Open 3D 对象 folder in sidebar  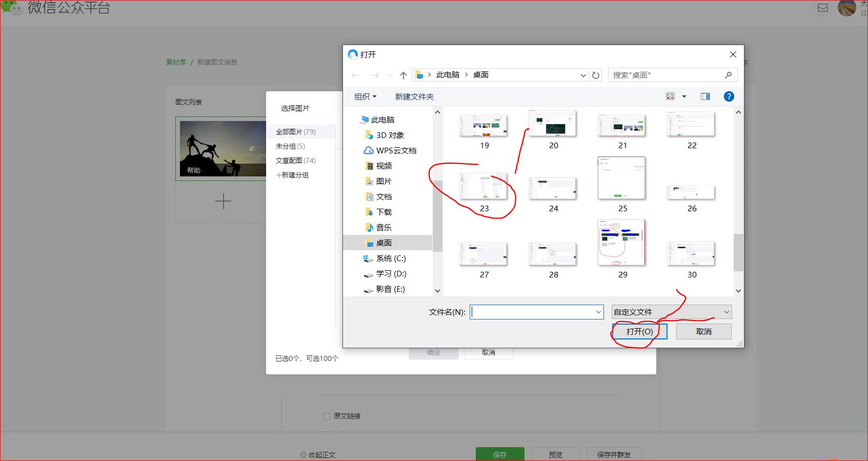click(385, 135)
